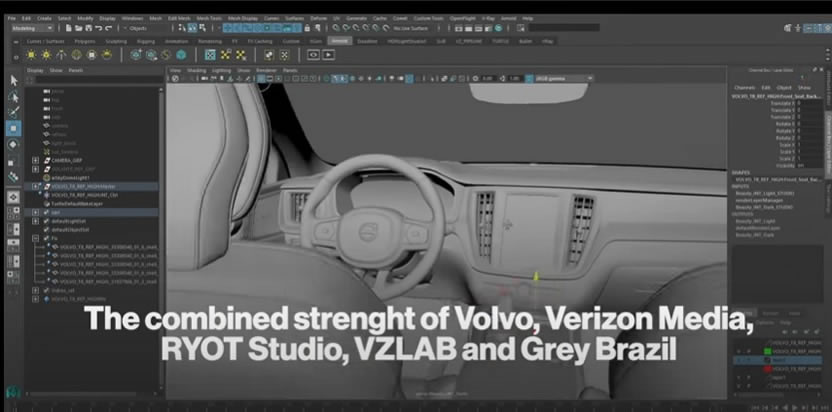Open the Edit Mesh menu
Viewport: 832px width, 412px height.
pyautogui.click(x=179, y=18)
